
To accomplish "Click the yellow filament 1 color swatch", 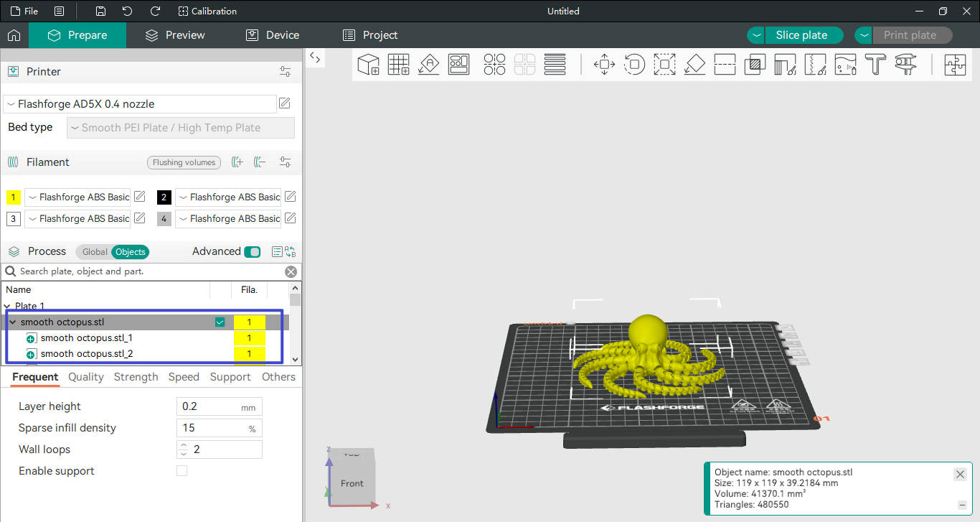I will pyautogui.click(x=13, y=197).
